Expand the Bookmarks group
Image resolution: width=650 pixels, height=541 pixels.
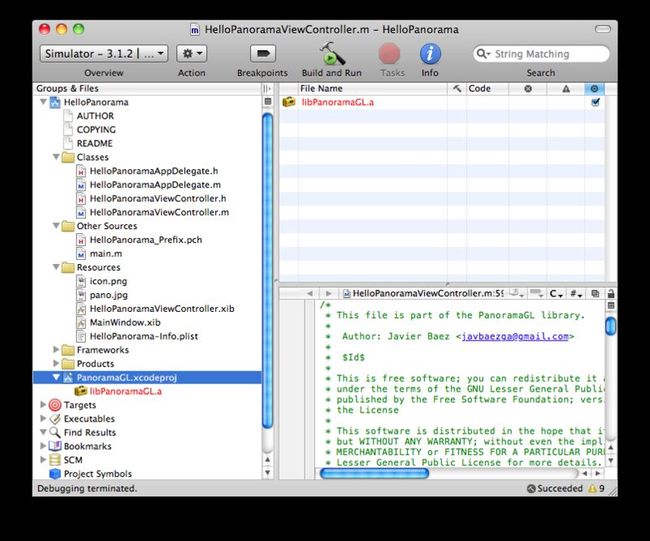click(x=43, y=446)
